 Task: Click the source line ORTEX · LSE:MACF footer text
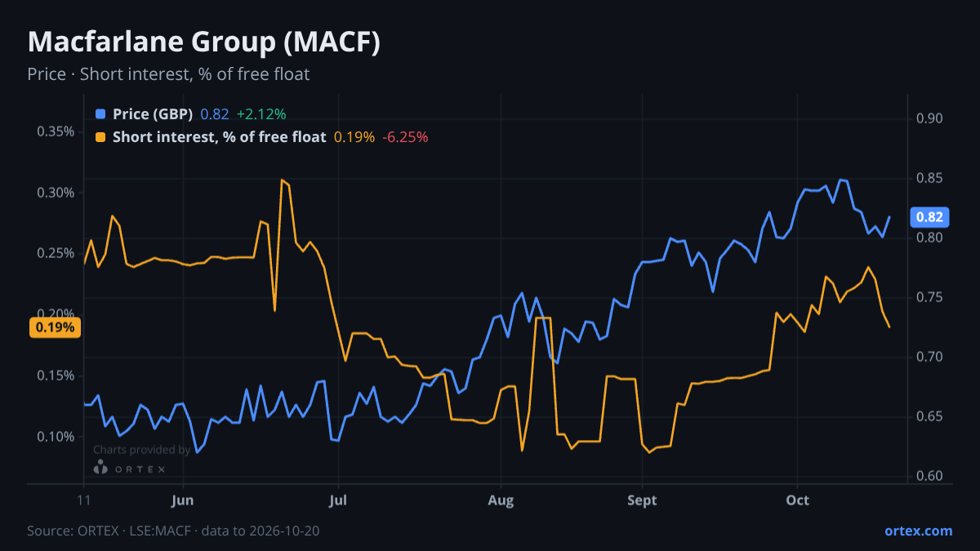(173, 531)
